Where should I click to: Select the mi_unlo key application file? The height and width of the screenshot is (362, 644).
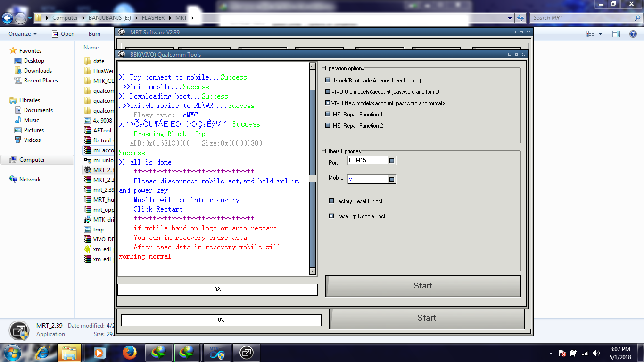99,160
